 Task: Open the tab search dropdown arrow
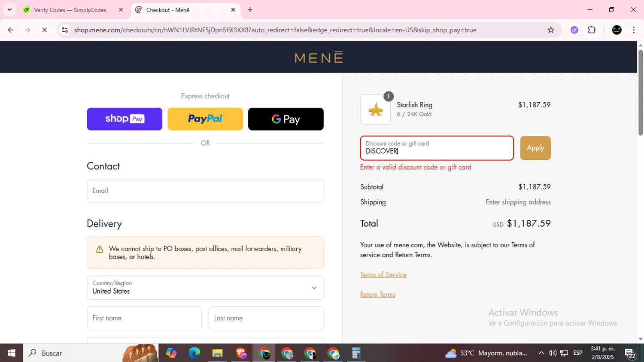point(9,10)
